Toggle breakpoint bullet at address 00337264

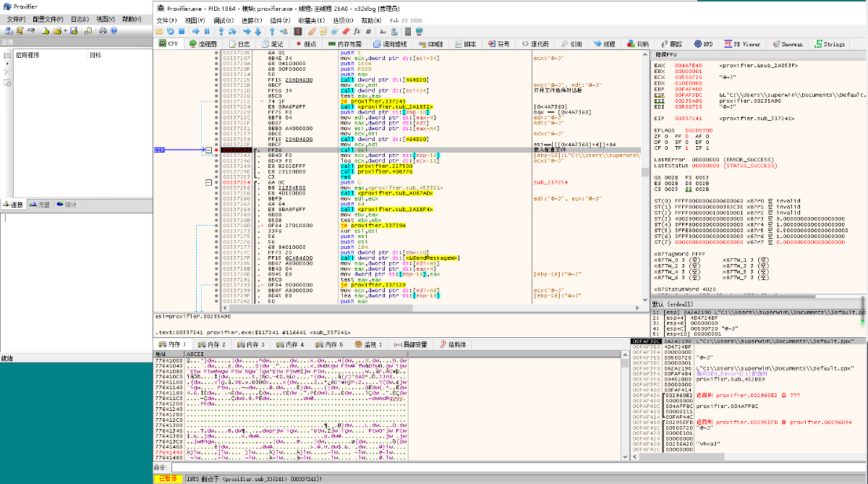point(216,209)
